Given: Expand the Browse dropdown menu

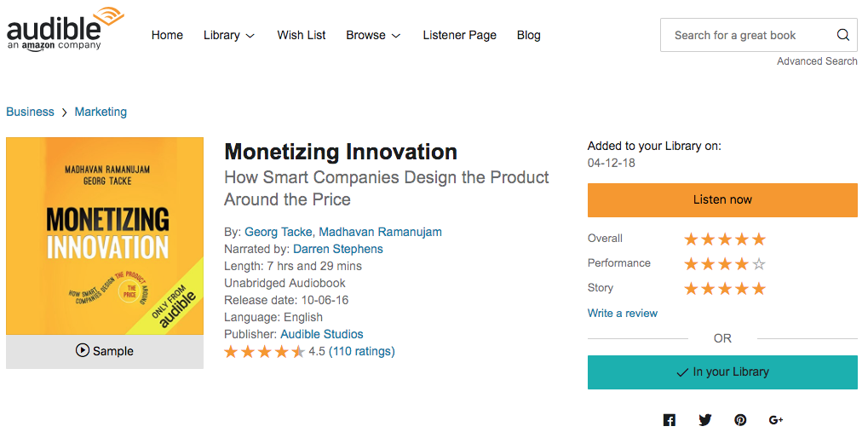Looking at the screenshot, I should coord(372,35).
